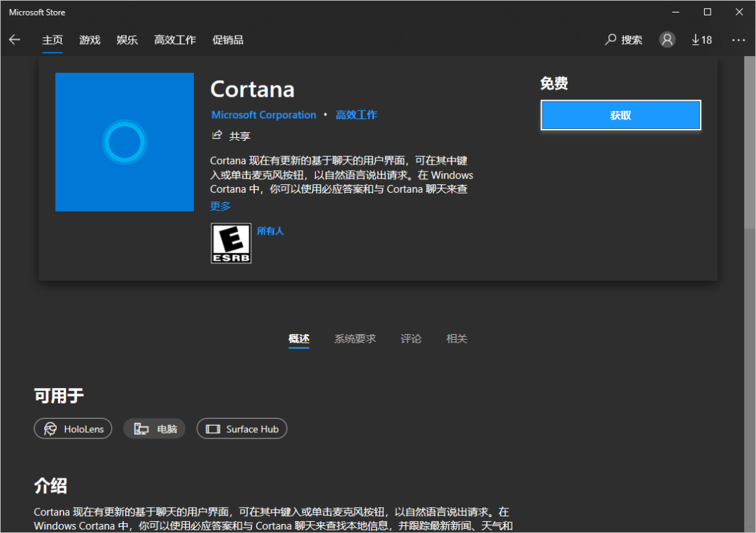Open the 高效工作 navigation tab
The image size is (756, 533).
(x=175, y=40)
